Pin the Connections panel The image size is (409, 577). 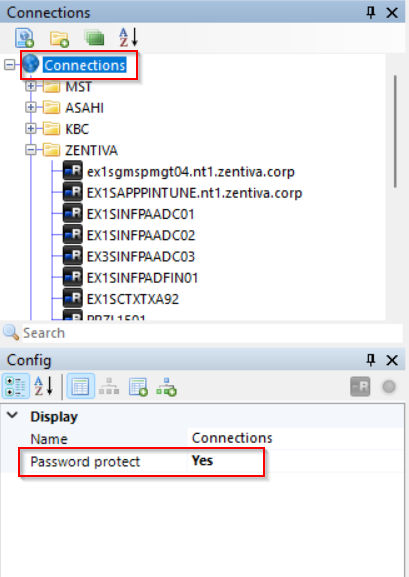371,13
